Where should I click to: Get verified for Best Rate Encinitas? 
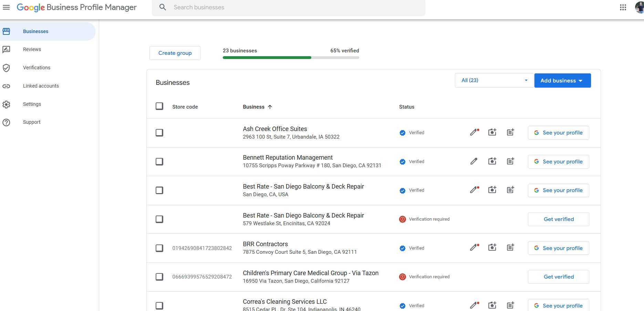558,219
